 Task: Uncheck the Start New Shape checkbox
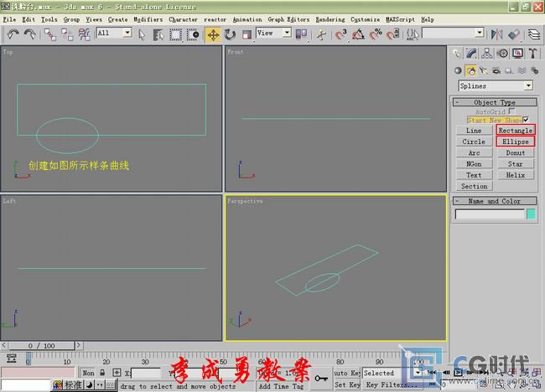(x=526, y=120)
